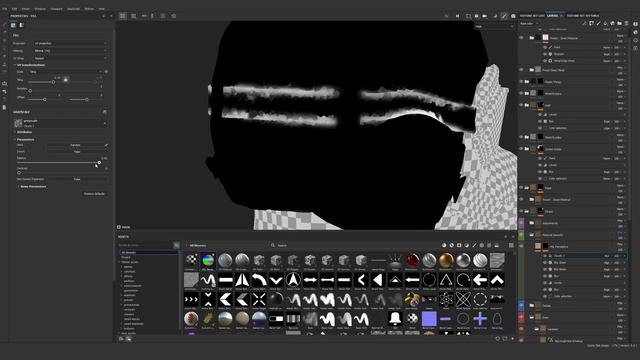Select the bell alpha thumbnail in Assets
The height and width of the screenshot is (360, 640).
[x=395, y=318]
